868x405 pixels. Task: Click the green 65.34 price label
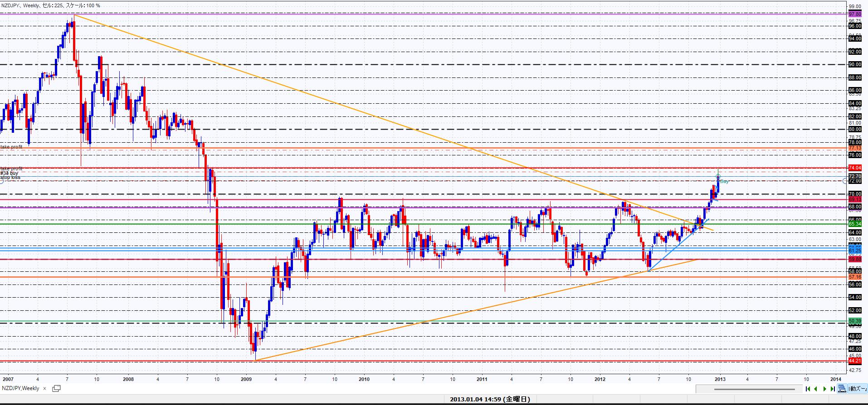854,224
